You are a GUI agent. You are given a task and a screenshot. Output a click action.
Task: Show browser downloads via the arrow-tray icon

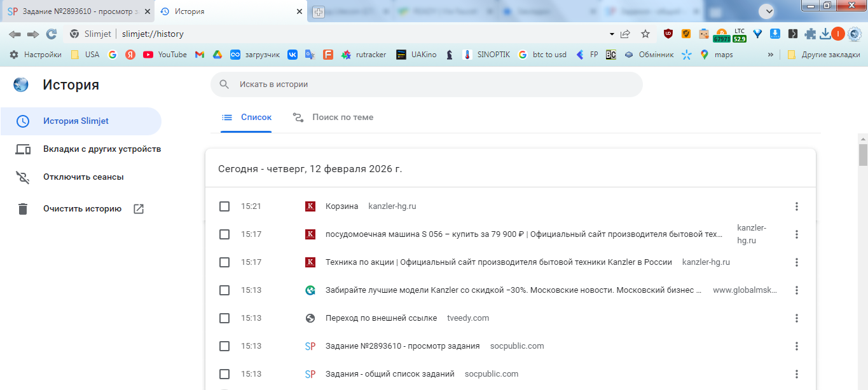point(825,34)
